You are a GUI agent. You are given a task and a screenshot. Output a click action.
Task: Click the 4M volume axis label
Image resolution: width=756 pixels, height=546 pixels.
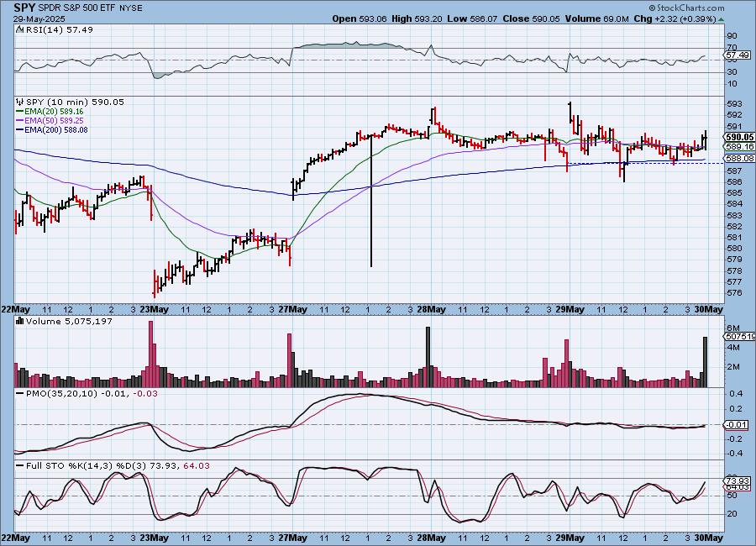[x=732, y=347]
